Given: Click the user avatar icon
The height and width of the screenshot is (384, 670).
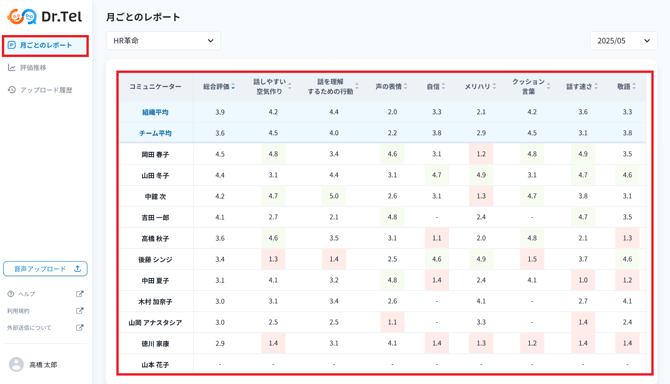Looking at the screenshot, I should pos(16,364).
